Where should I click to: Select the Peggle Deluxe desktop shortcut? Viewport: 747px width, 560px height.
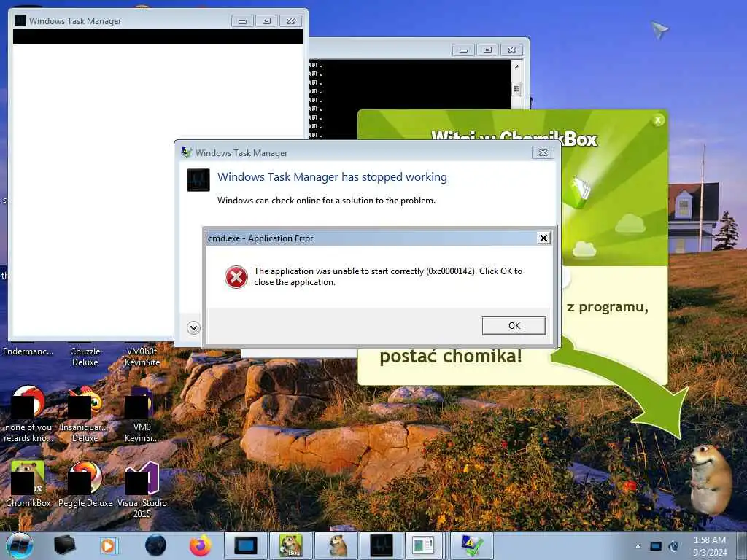[85, 484]
